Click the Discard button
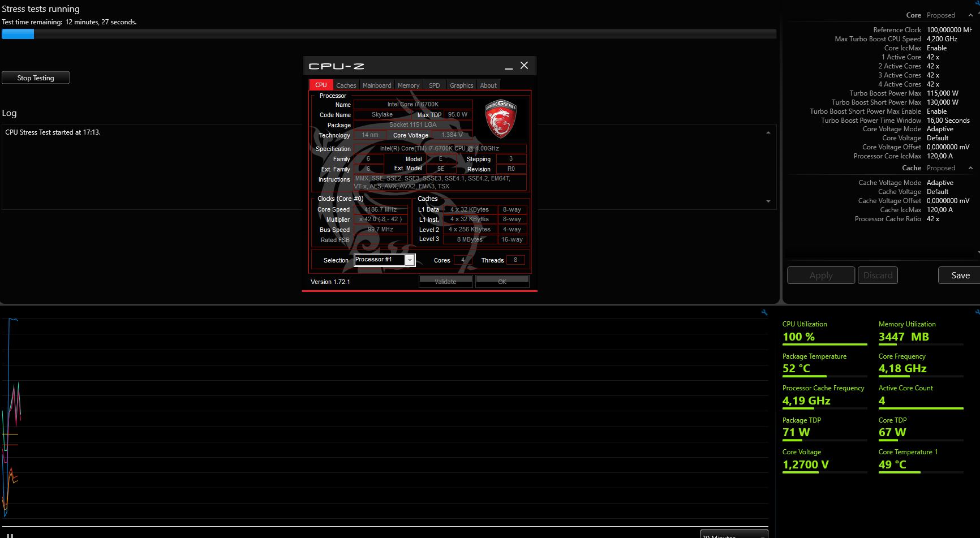 pyautogui.click(x=878, y=275)
